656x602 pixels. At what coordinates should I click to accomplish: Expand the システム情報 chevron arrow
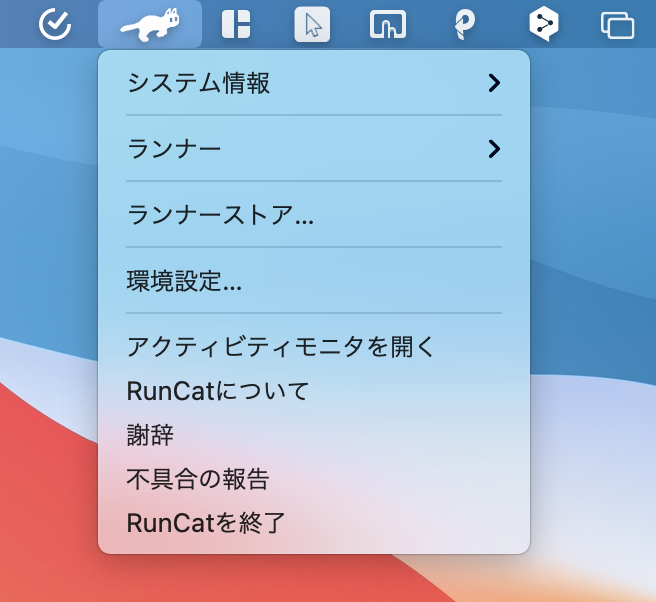[x=494, y=83]
